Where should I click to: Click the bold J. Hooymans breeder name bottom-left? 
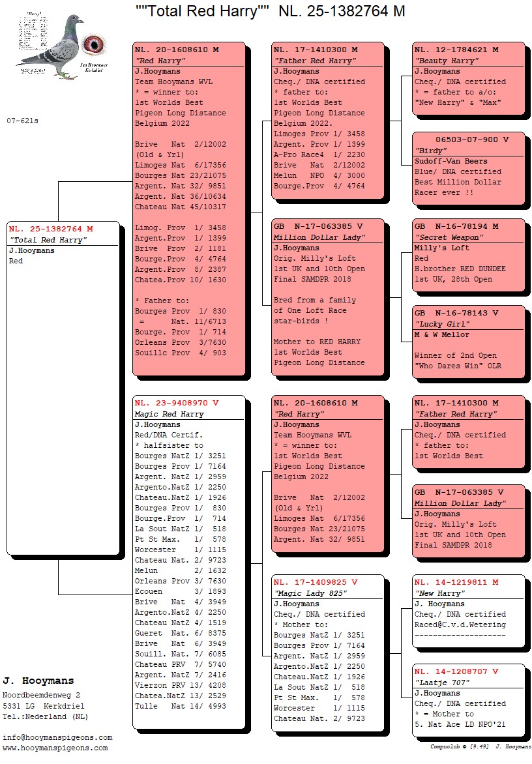click(38, 681)
